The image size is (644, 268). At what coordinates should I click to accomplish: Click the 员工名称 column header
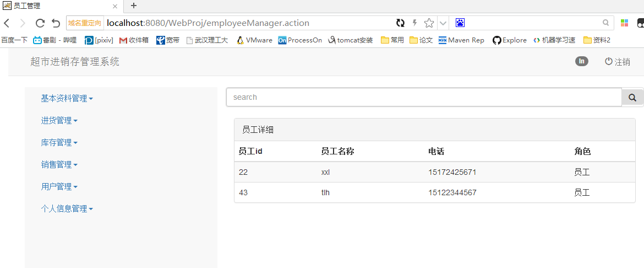[x=337, y=152]
